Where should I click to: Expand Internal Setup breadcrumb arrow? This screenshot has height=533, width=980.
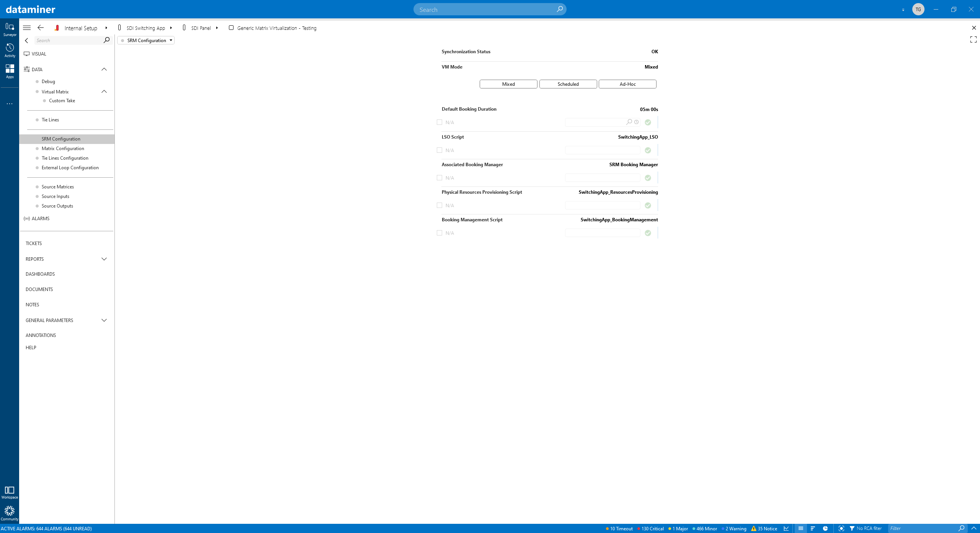click(x=106, y=28)
